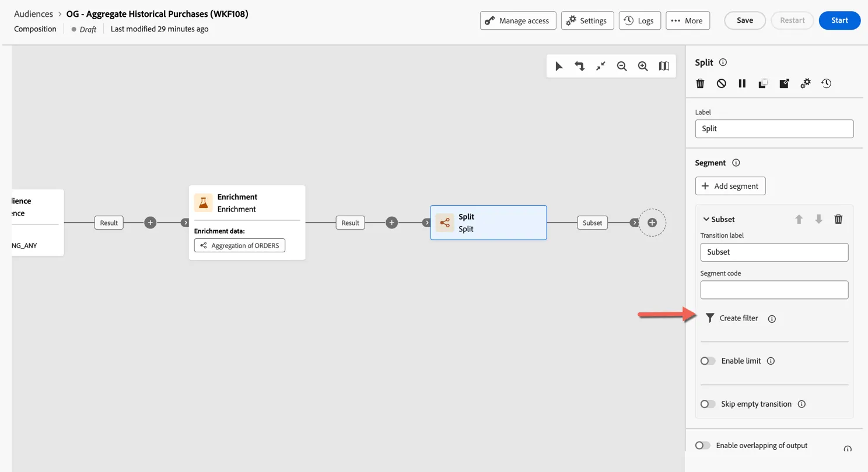The image size is (868, 472).
Task: Click the fit-to-screen collapse arrows icon
Action: [601, 66]
